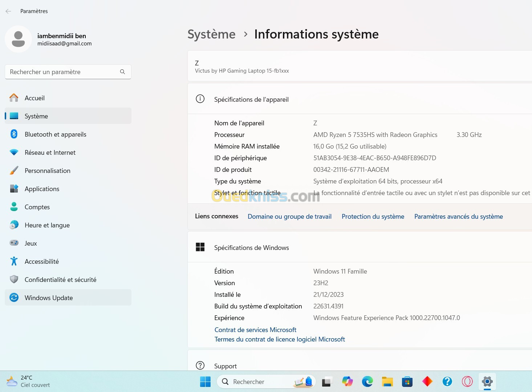The image size is (532, 392).
Task: Open the red diamond app on taskbar
Action: 427,381
